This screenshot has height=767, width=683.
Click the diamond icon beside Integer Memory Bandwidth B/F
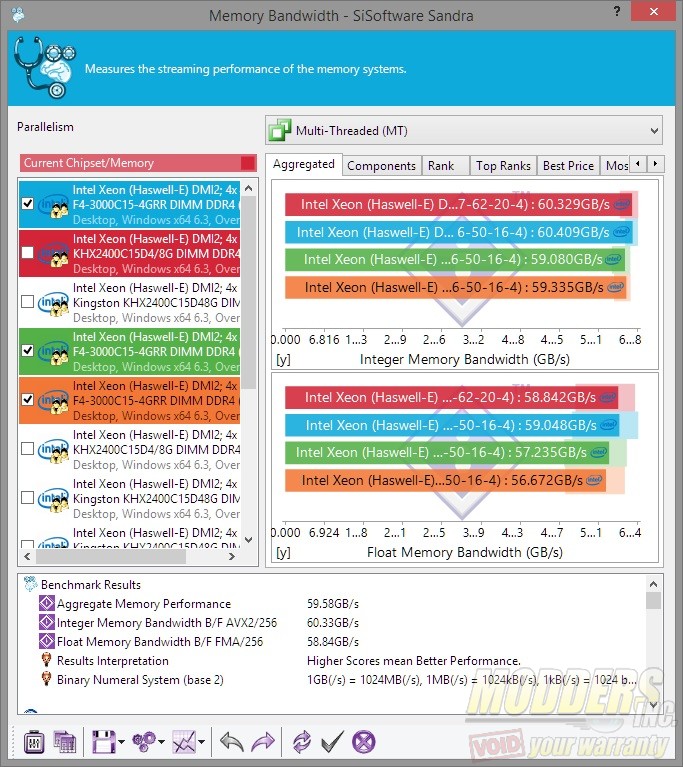(47, 622)
